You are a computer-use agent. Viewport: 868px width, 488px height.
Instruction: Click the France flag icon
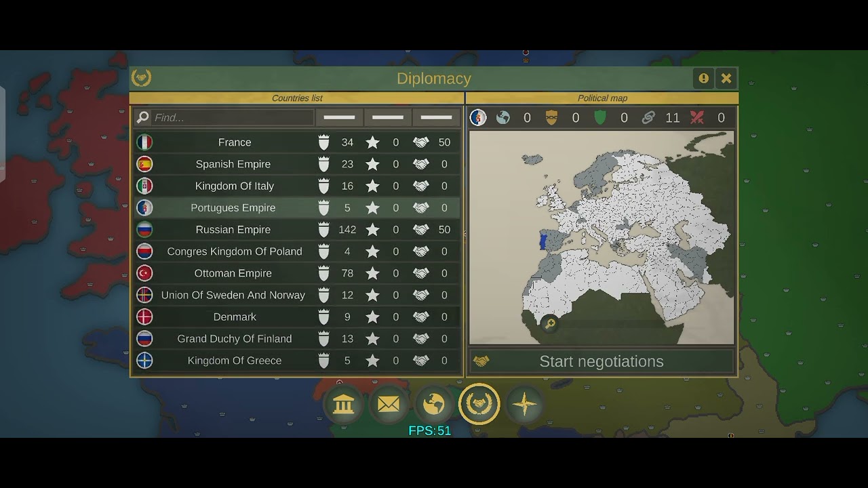144,142
